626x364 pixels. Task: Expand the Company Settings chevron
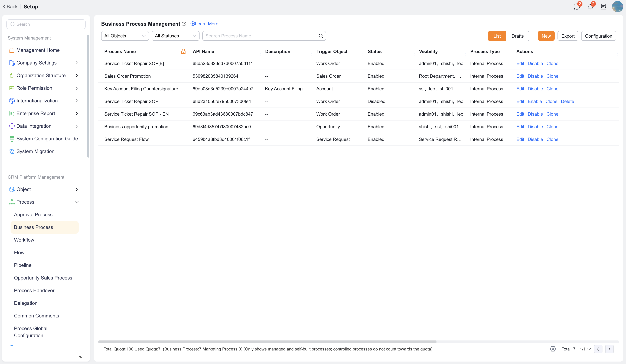click(x=77, y=63)
